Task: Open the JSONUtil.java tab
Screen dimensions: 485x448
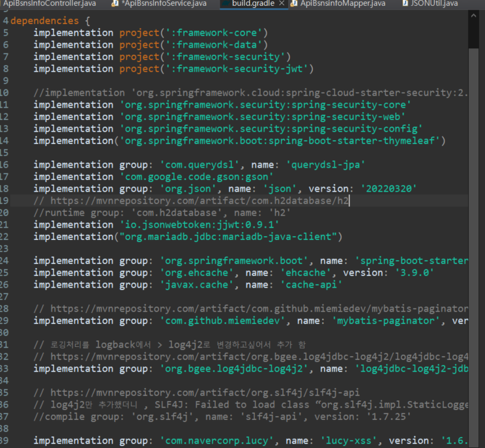Action: tap(434, 3)
